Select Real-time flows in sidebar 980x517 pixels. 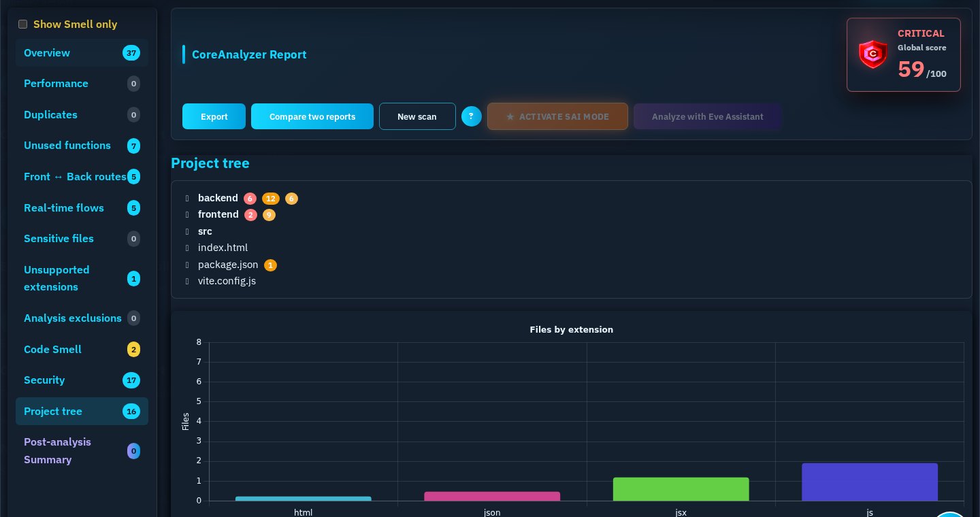tap(82, 208)
